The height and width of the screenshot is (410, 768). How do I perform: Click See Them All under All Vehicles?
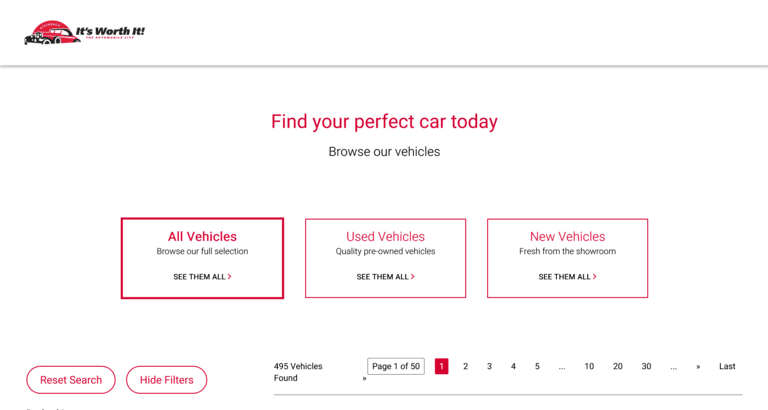pos(202,277)
